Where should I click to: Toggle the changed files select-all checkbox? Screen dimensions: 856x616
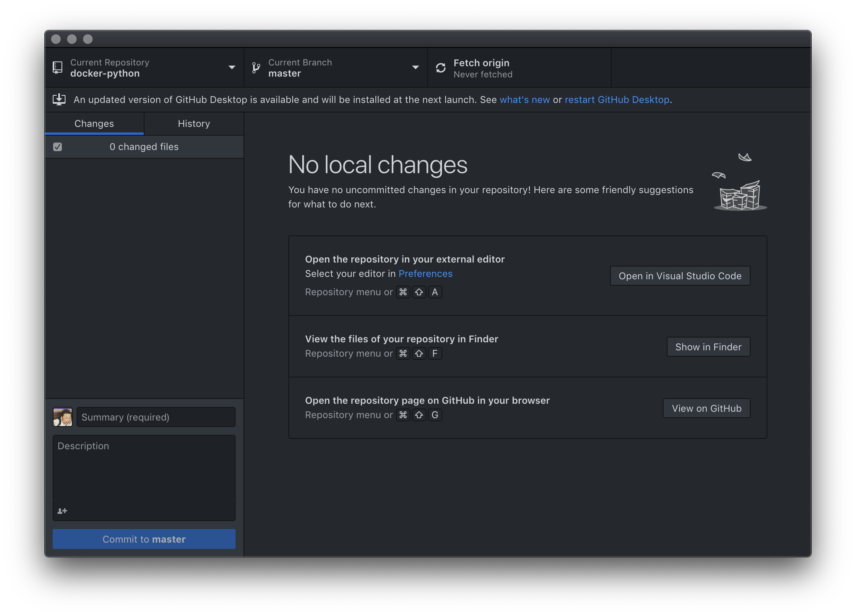pos(57,147)
